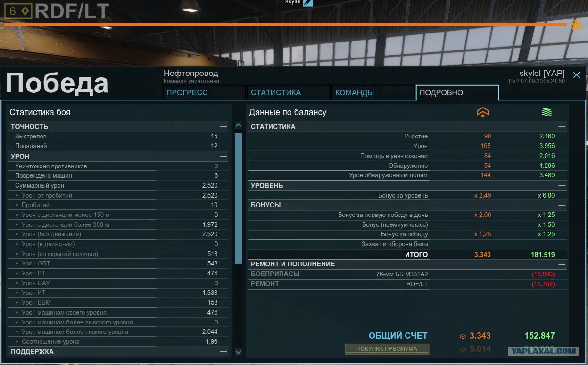Click the Урон САУ row

[118, 283]
